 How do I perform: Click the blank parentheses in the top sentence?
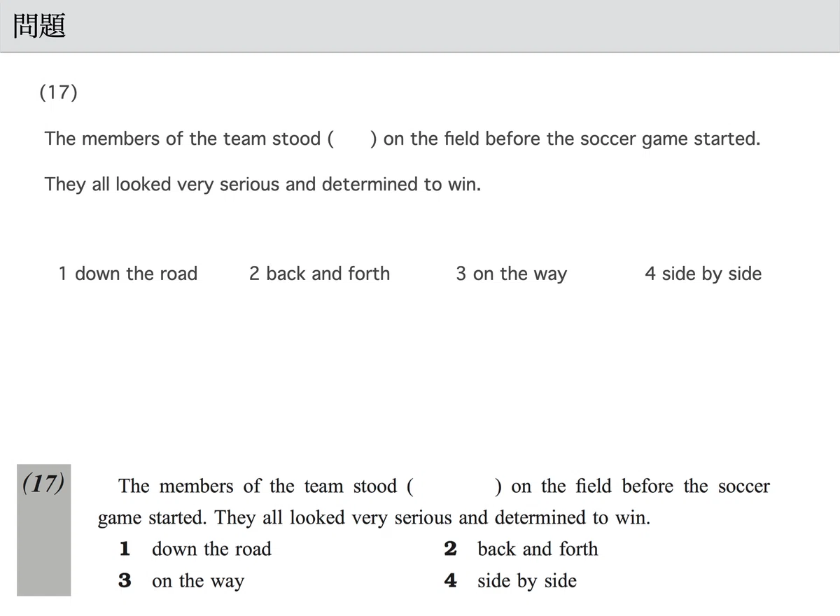(353, 139)
